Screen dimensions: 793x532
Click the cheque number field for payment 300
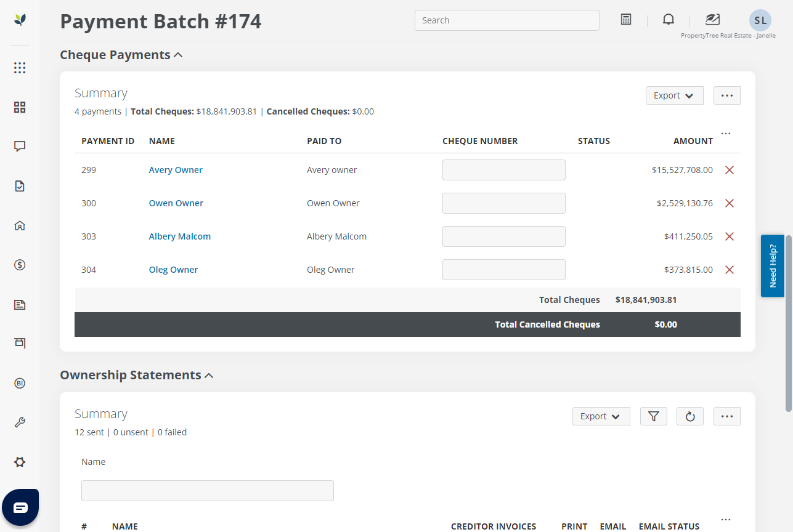(x=504, y=203)
